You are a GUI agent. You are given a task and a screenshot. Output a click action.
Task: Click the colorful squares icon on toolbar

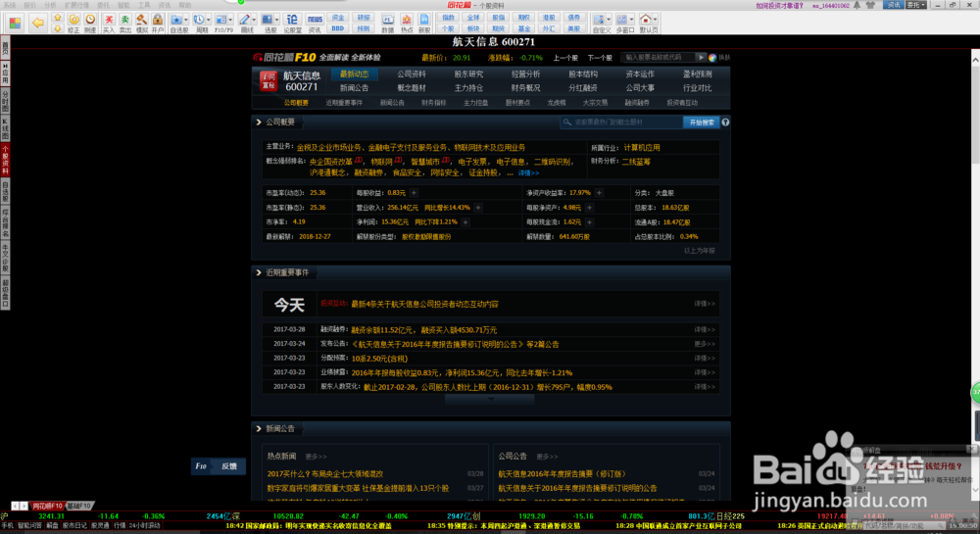click(15, 24)
